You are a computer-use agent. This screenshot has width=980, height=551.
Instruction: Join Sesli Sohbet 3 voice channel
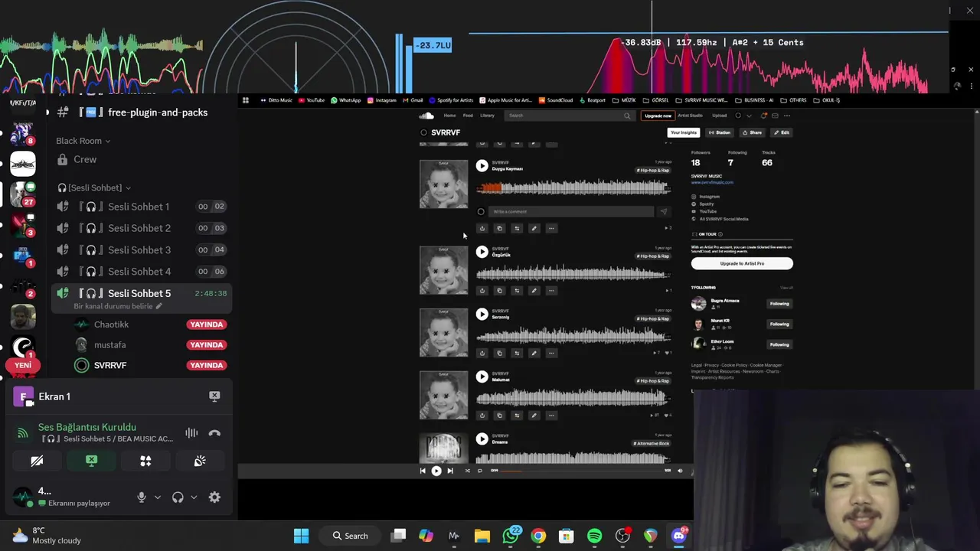point(142,249)
